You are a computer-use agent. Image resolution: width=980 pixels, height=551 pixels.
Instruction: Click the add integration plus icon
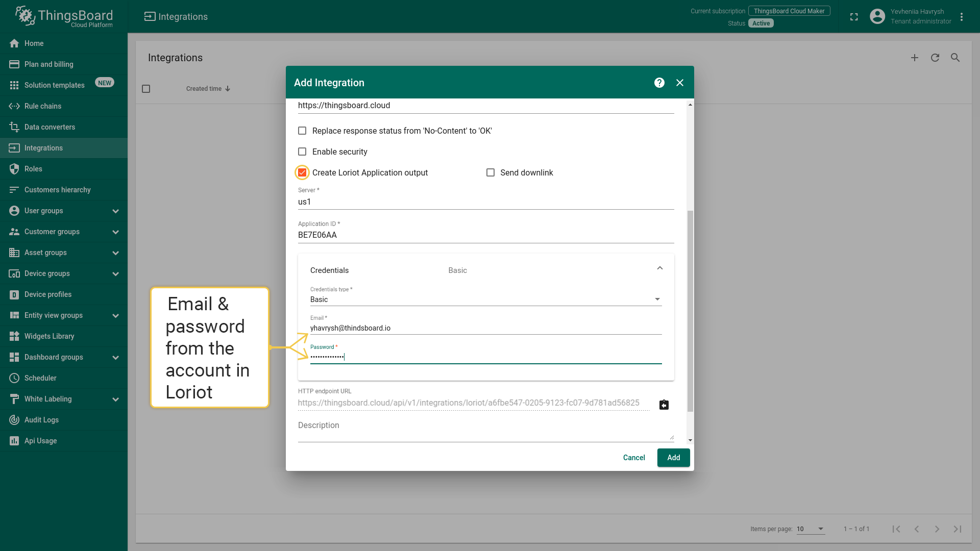915,58
